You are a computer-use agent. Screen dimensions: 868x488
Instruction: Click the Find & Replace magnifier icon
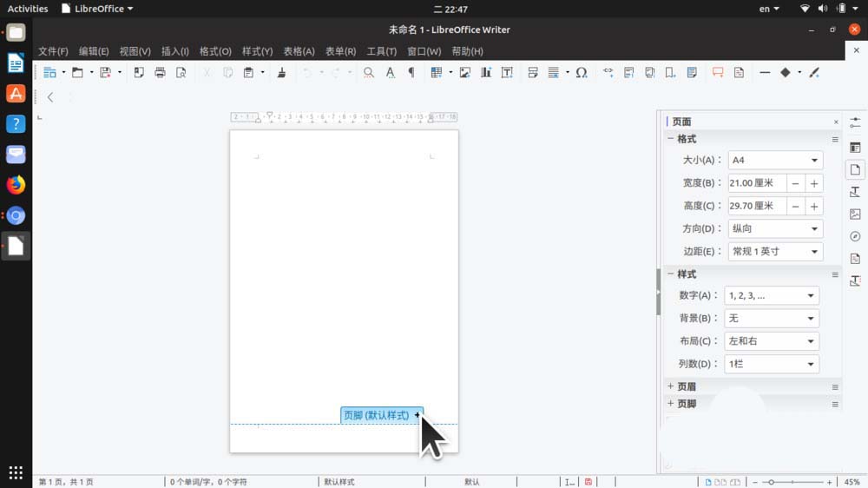click(x=369, y=73)
